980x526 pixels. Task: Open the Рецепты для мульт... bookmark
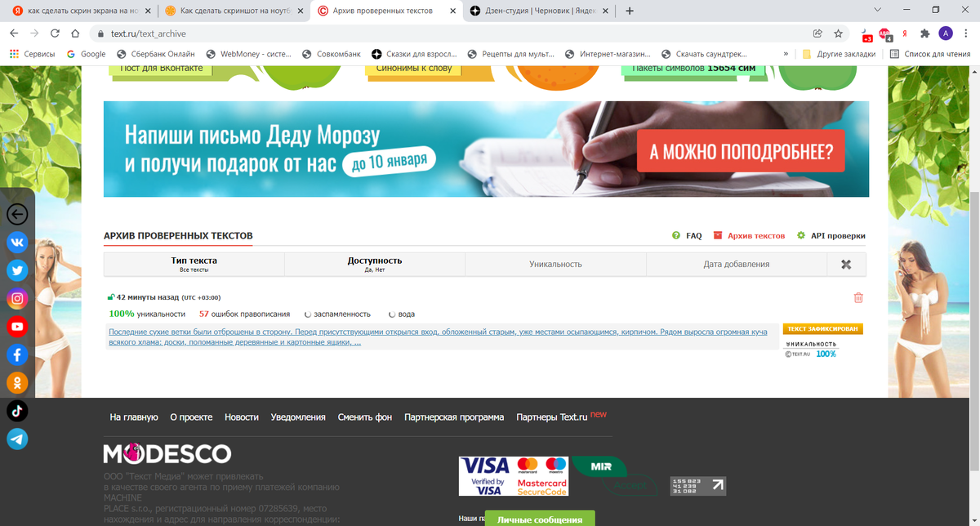(510, 54)
